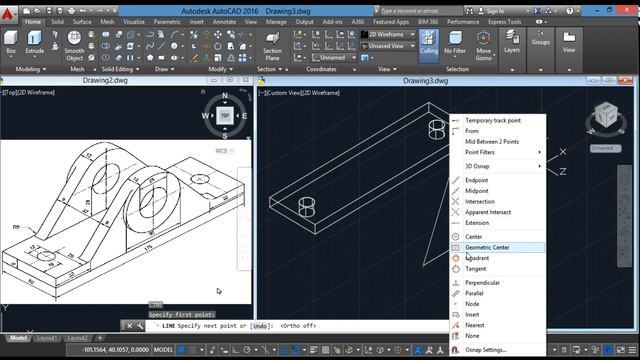Toggle polar tracking in status bar
The height and width of the screenshot is (360, 640).
point(247,350)
